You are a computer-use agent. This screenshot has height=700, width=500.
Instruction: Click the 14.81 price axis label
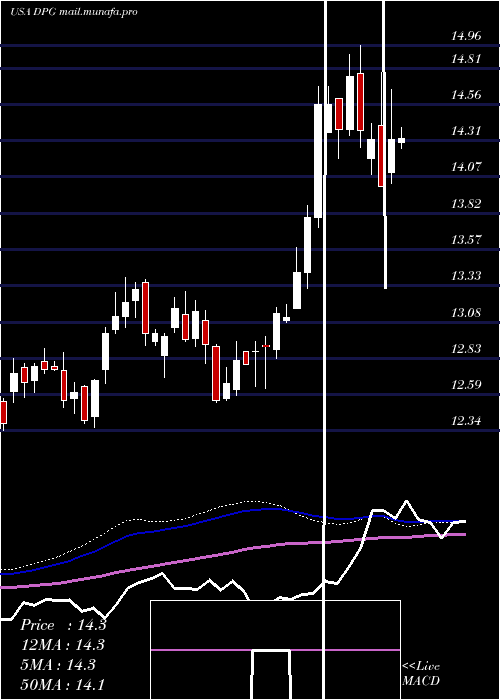466,58
